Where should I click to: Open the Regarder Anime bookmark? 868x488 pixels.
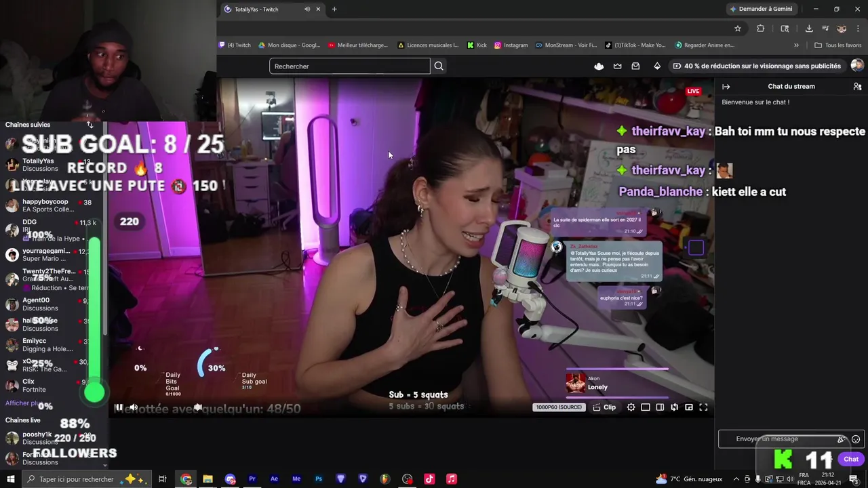pyautogui.click(x=705, y=45)
